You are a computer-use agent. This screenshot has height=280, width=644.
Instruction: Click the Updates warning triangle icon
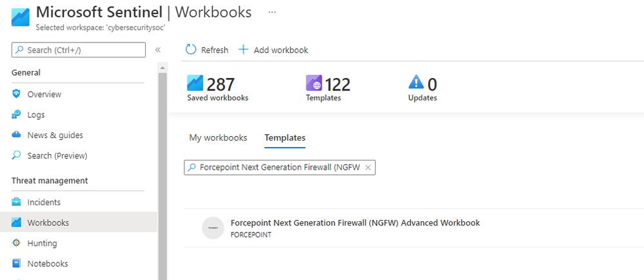416,82
